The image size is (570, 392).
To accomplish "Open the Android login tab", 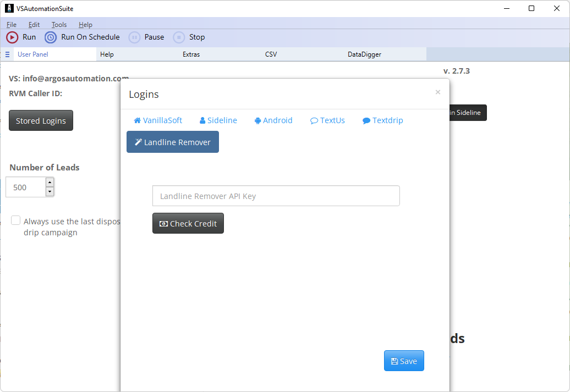I will pyautogui.click(x=273, y=120).
